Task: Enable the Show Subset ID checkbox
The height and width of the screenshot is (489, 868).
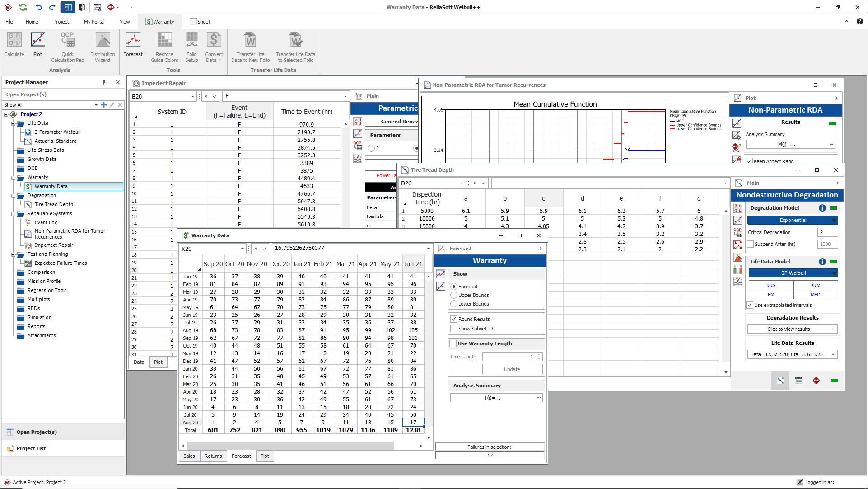Action: point(454,329)
